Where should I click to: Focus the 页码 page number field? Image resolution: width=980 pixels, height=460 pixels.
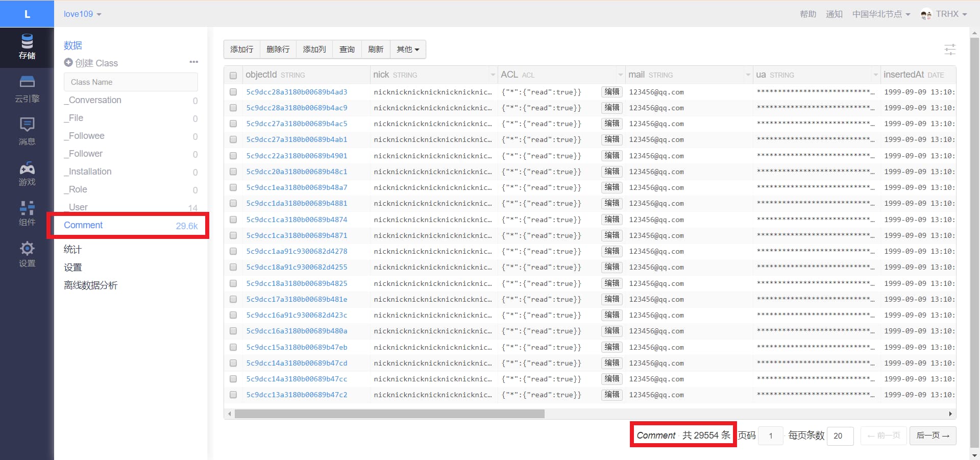tap(771, 436)
